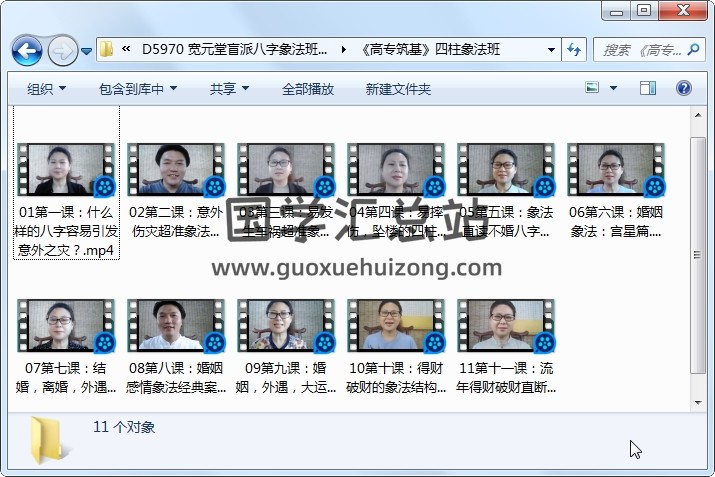The width and height of the screenshot is (715, 477).
Task: Select the 01第一课 video file
Action: coord(66,170)
